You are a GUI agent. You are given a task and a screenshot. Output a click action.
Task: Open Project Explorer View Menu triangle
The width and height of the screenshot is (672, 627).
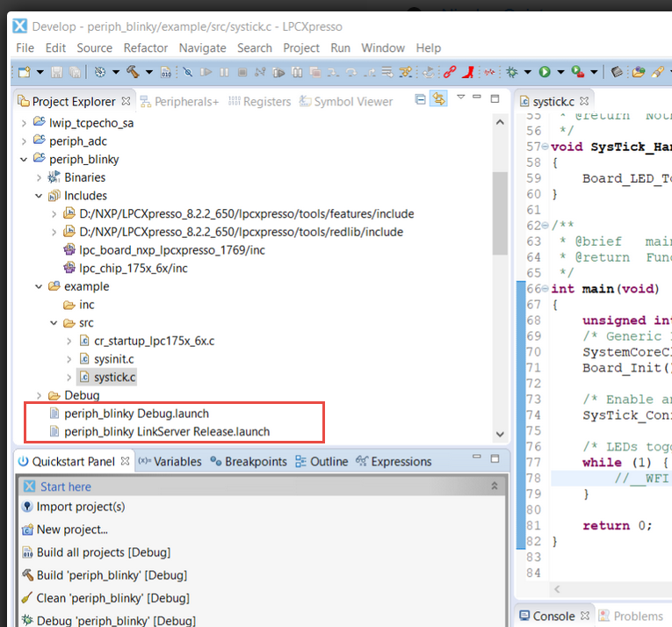click(x=460, y=97)
